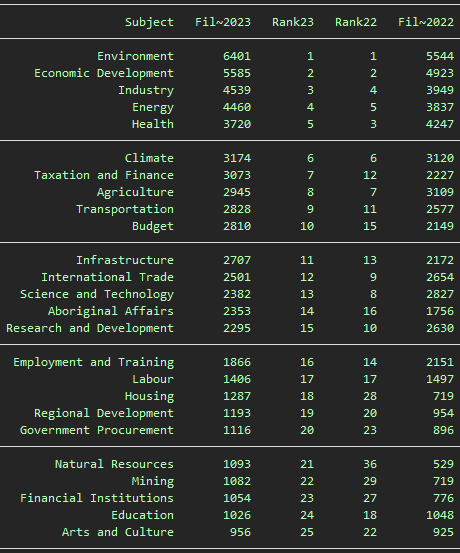This screenshot has height=553, width=460.
Task: Click the 3073 value for Taxation and Finance
Action: tap(237, 175)
